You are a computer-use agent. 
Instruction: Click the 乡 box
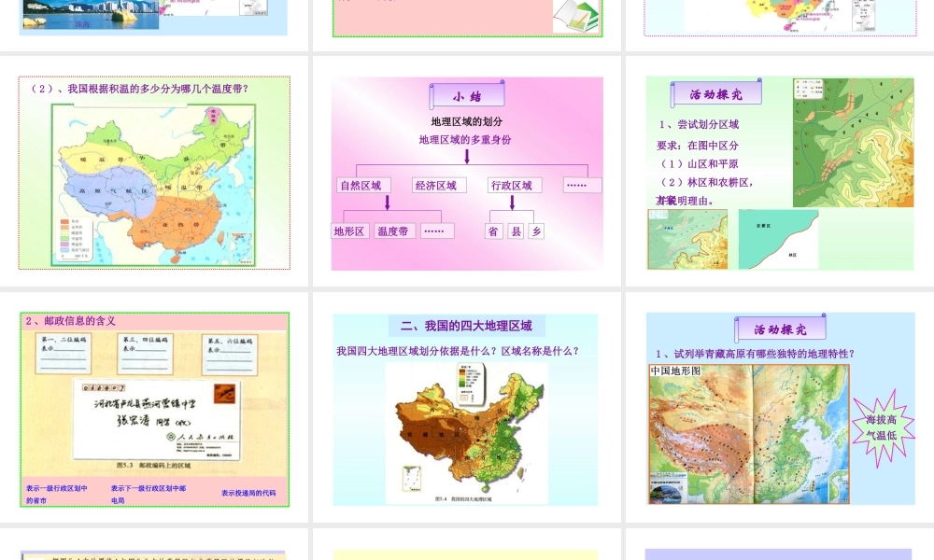(536, 231)
